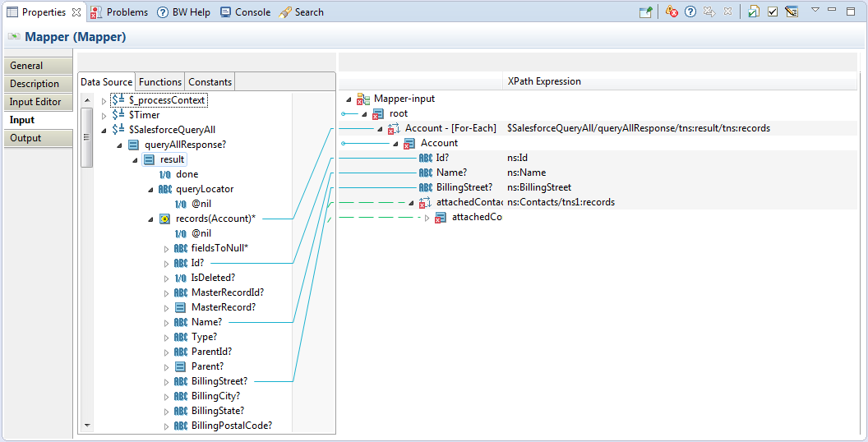868x442 pixels.
Task: Click the error warning toolbar icon
Action: pyautogui.click(x=672, y=12)
